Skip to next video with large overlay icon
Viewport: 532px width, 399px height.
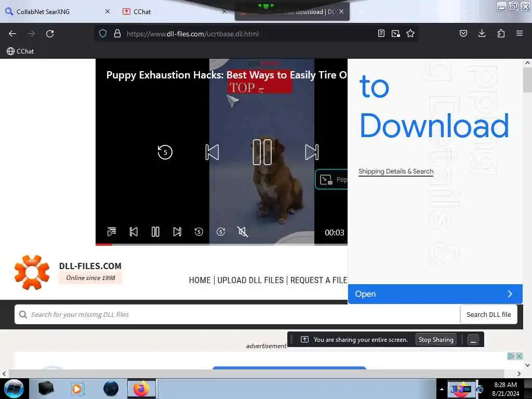click(x=312, y=152)
